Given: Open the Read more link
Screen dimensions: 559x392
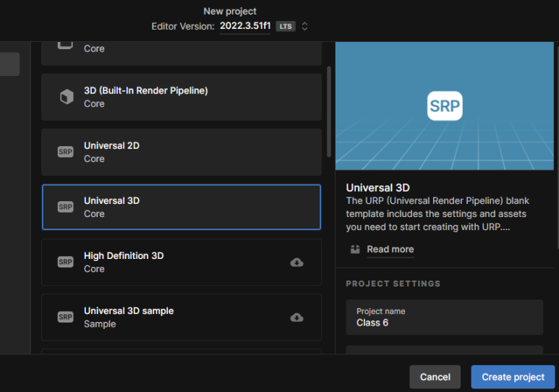Looking at the screenshot, I should click(391, 250).
